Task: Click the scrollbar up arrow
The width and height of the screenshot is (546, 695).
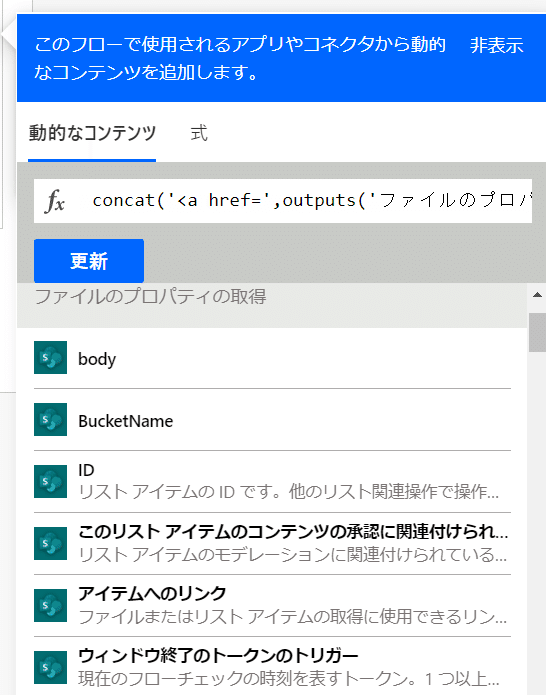Action: [537, 295]
